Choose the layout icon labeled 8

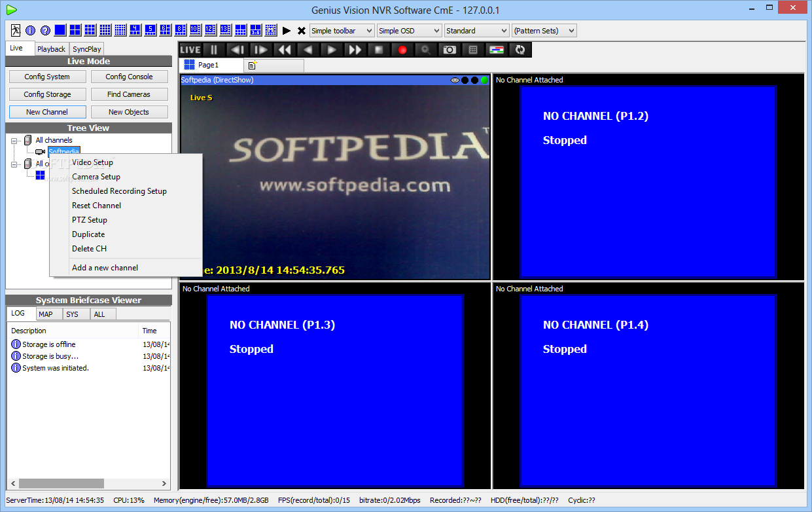click(180, 30)
